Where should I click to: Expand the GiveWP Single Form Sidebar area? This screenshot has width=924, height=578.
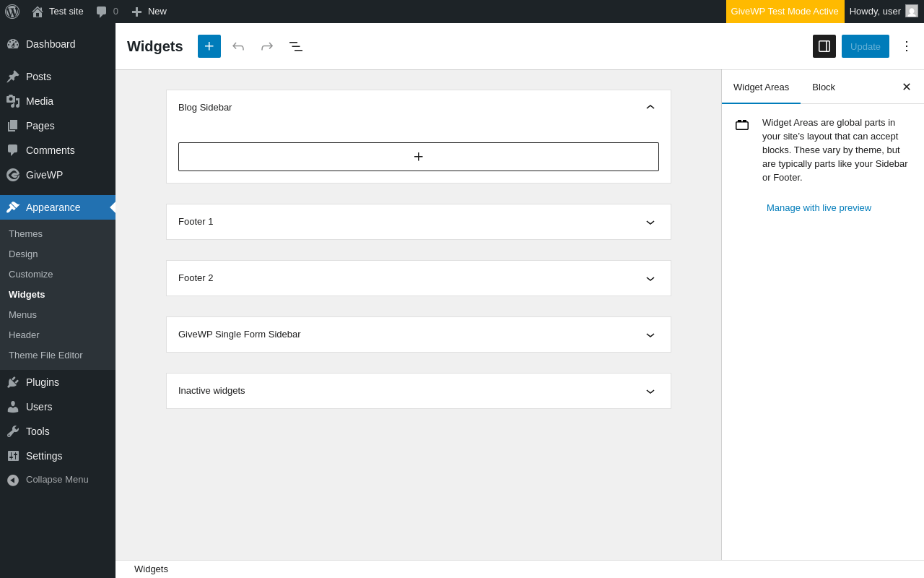click(650, 335)
